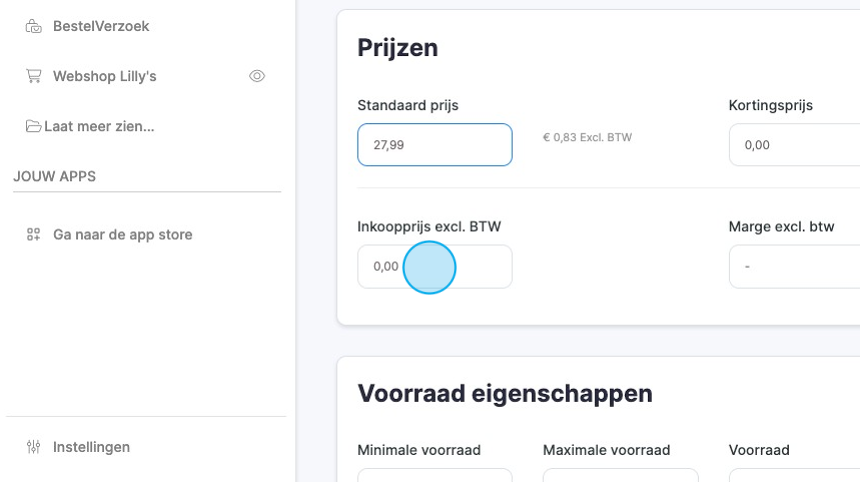This screenshot has width=860, height=482.
Task: Click the app store grid icon
Action: pos(34,235)
